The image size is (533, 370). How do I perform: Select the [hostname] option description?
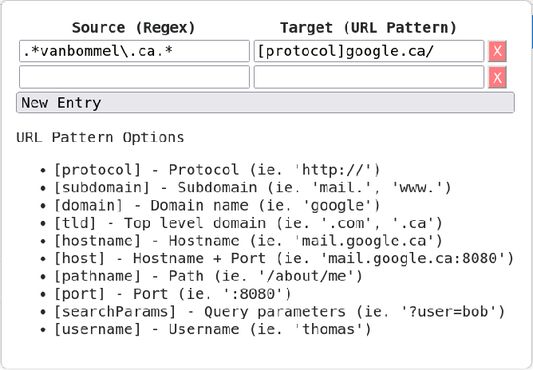pos(248,241)
